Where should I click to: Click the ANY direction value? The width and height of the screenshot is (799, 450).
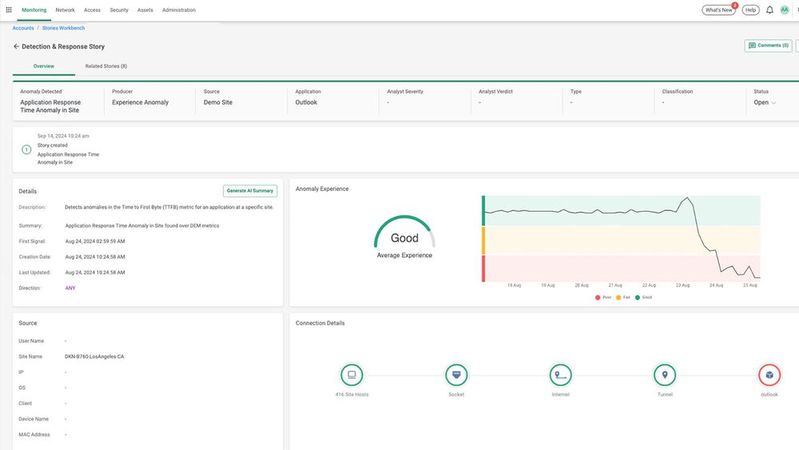[x=70, y=288]
